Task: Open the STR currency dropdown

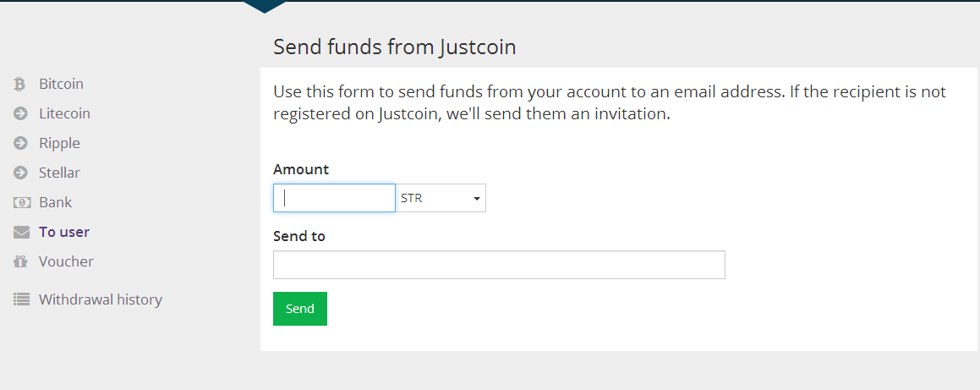Action: (x=441, y=199)
